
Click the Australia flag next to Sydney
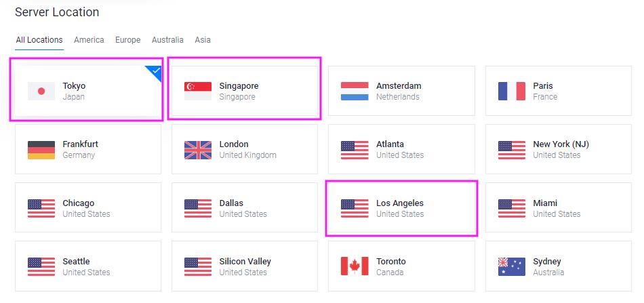pos(512,266)
